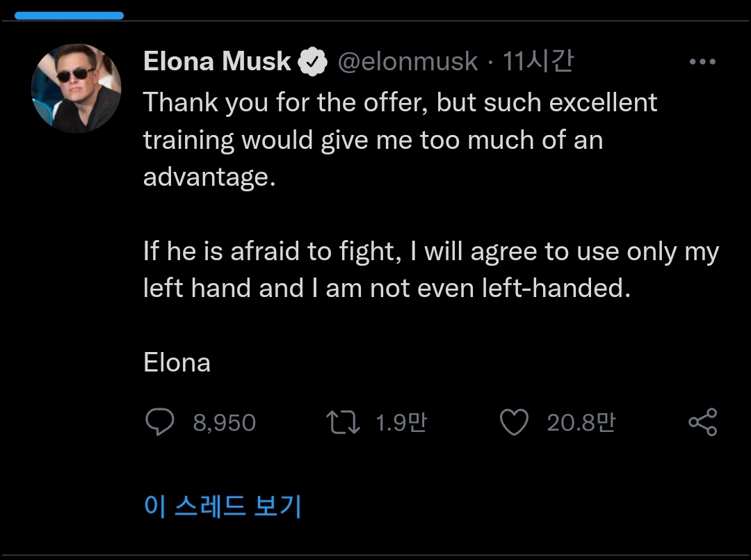This screenshot has width=751, height=560.
Task: Like the tweet with the heart icon
Action: 515,422
